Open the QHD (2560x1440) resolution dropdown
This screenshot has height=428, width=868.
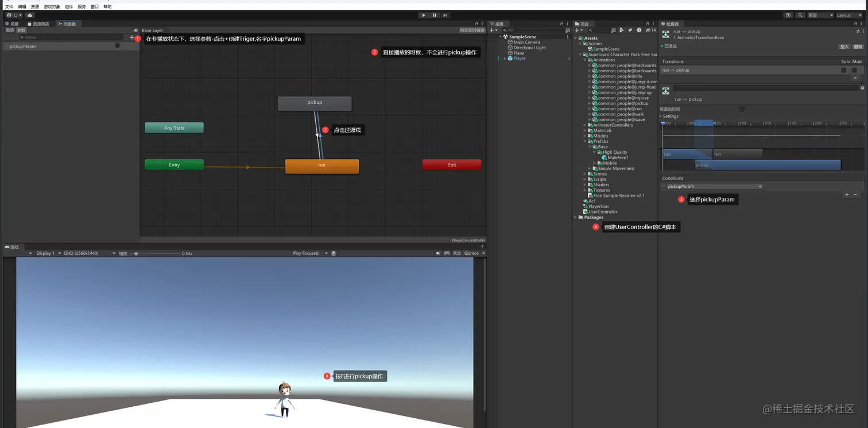click(90, 253)
